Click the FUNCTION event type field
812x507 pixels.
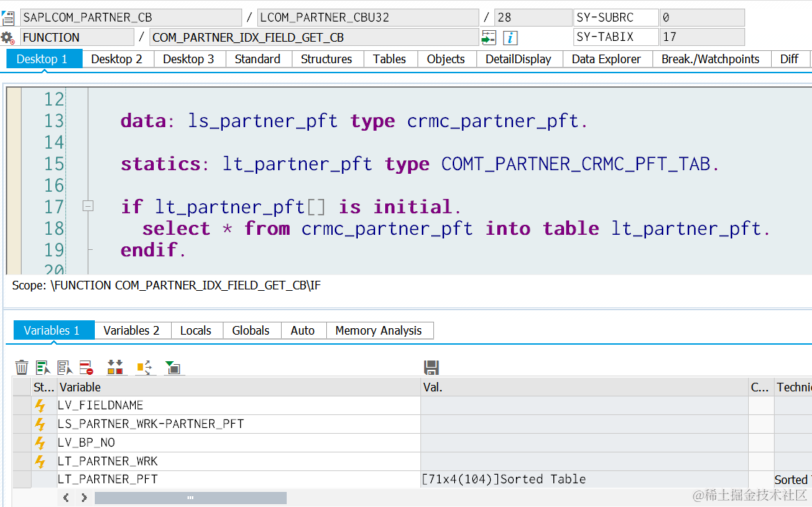[77, 37]
